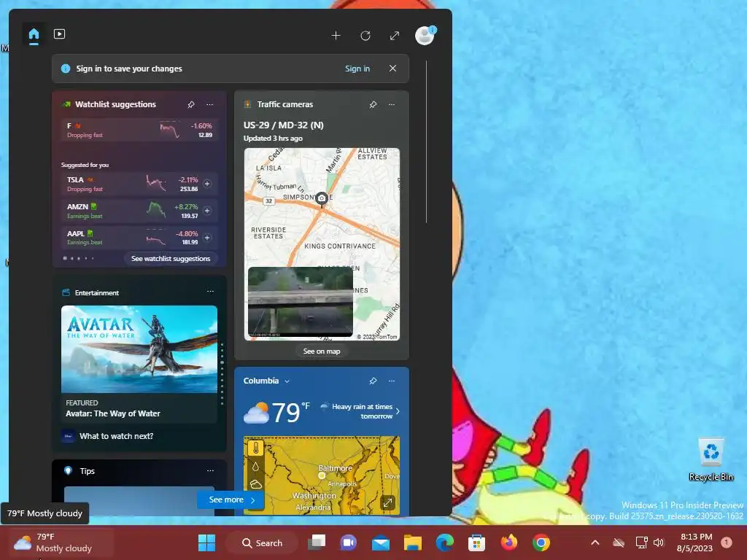Switch to the video play tab
Image resolution: width=747 pixels, height=560 pixels.
60,34
